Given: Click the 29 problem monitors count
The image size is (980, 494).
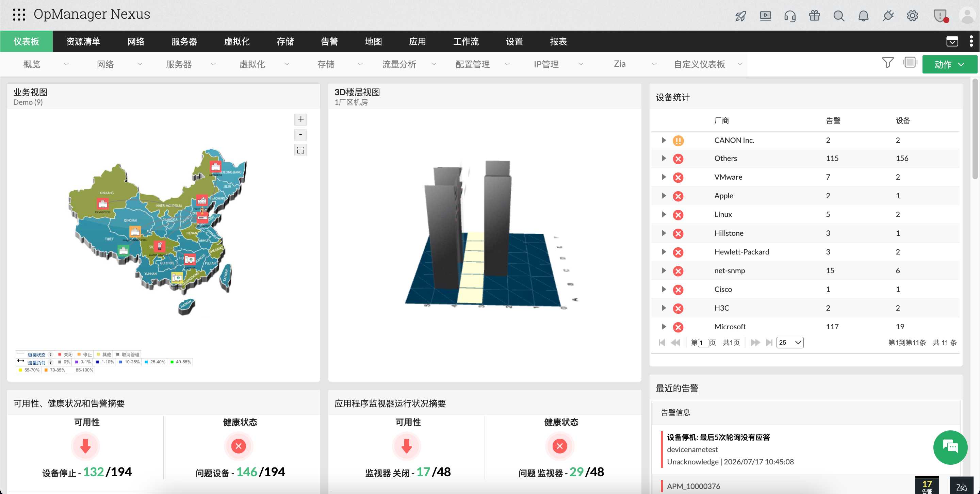Looking at the screenshot, I should (576, 472).
